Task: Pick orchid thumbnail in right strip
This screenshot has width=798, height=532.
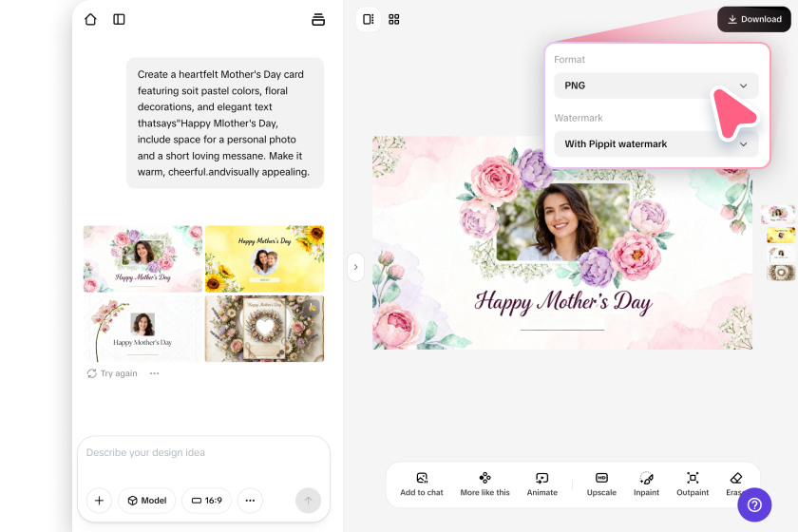Action: [781, 254]
